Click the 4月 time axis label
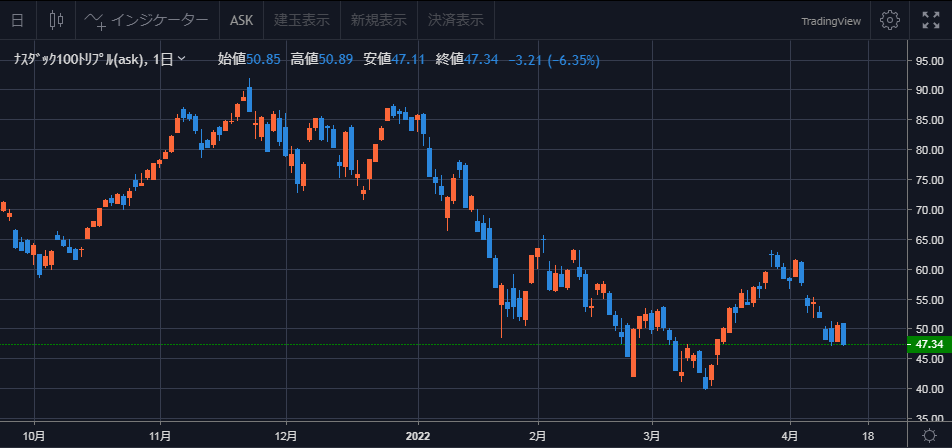This screenshot has height=448, width=952. tap(790, 435)
